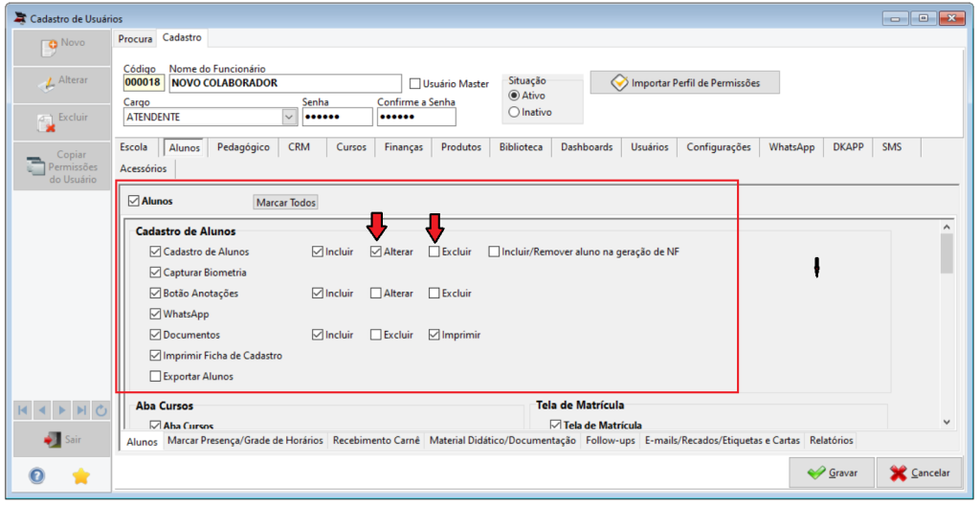Click the Novo button
Image resolution: width=980 pixels, height=505 pixels.
(x=62, y=46)
